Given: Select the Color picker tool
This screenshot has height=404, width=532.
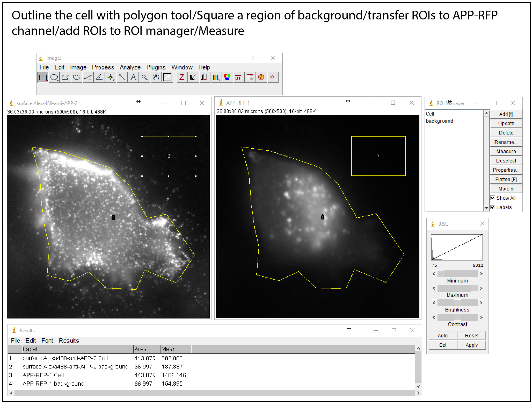Looking at the screenshot, I should click(167, 77).
